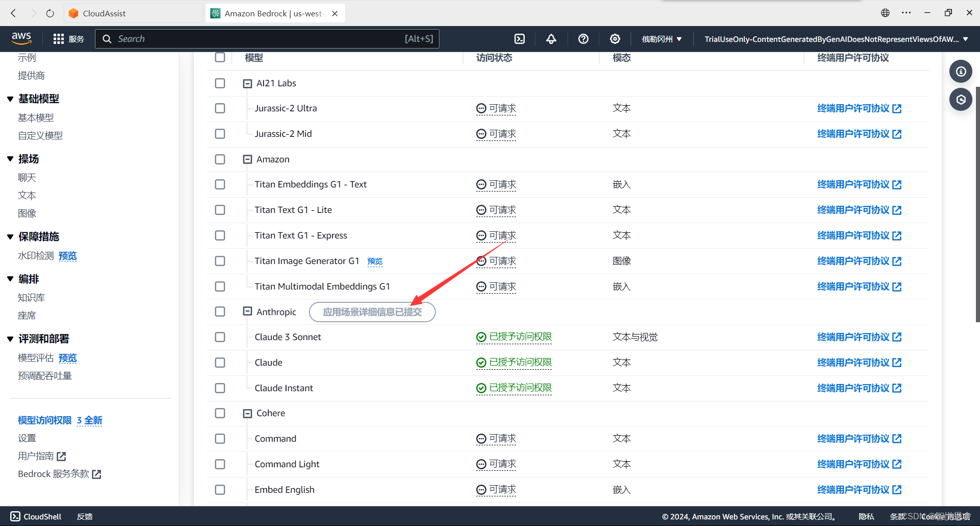Open the browser globe icon
This screenshot has height=526, width=980.
886,13
